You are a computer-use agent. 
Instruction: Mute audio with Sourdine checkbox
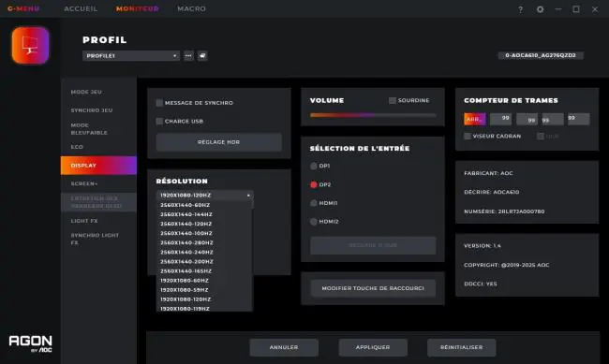(393, 100)
